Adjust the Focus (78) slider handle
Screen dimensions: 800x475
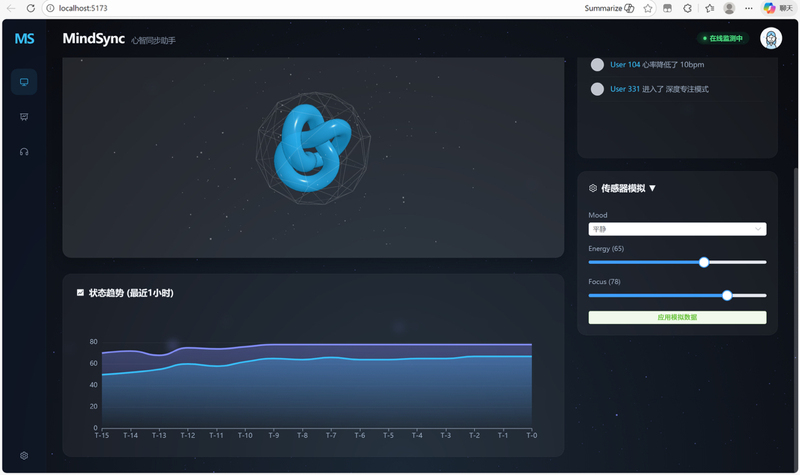pos(727,295)
